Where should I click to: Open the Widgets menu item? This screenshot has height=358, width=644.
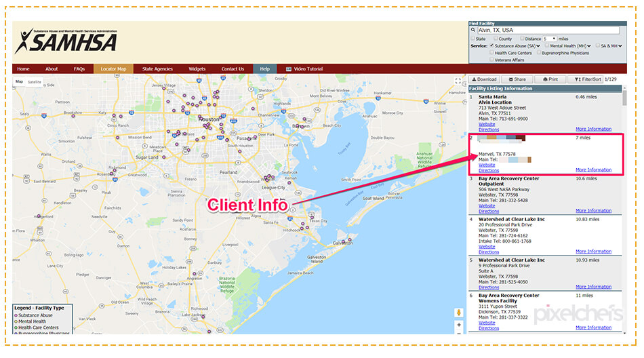coord(197,69)
